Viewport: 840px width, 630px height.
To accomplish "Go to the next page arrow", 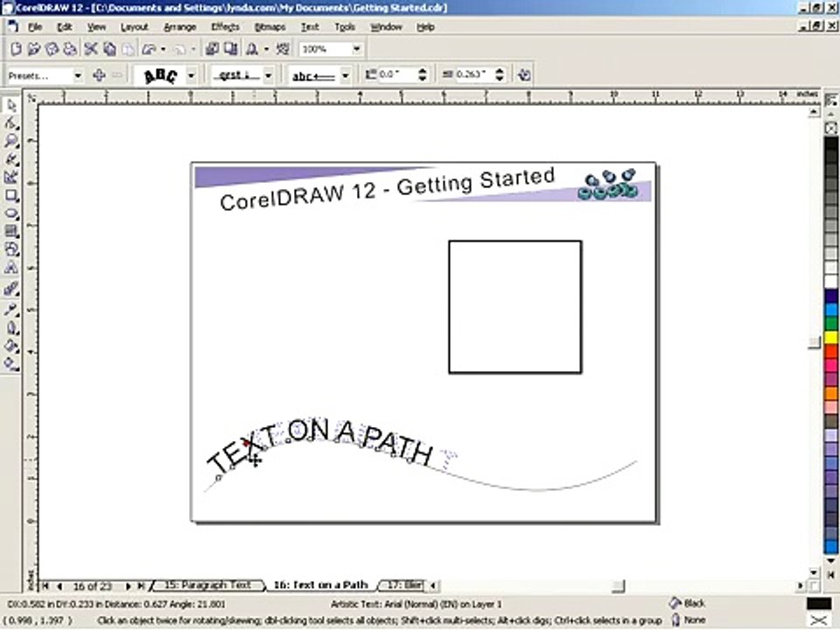I will click(128, 586).
